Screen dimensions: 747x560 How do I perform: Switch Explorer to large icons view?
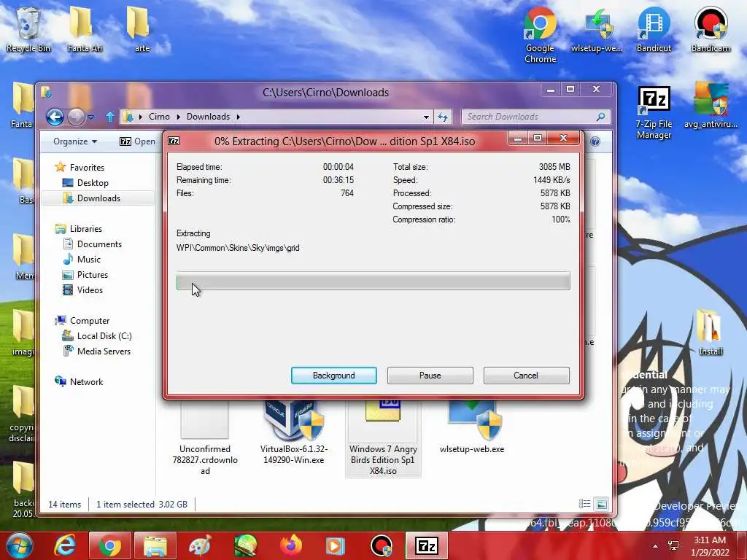point(601,504)
